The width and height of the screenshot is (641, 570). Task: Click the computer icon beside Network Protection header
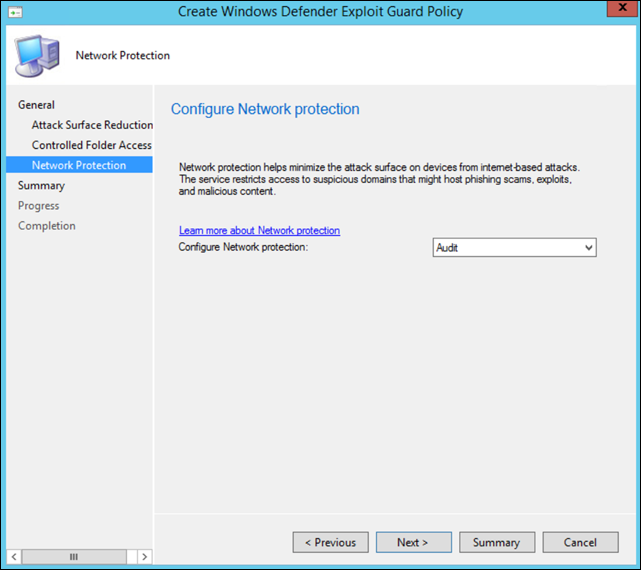(38, 56)
